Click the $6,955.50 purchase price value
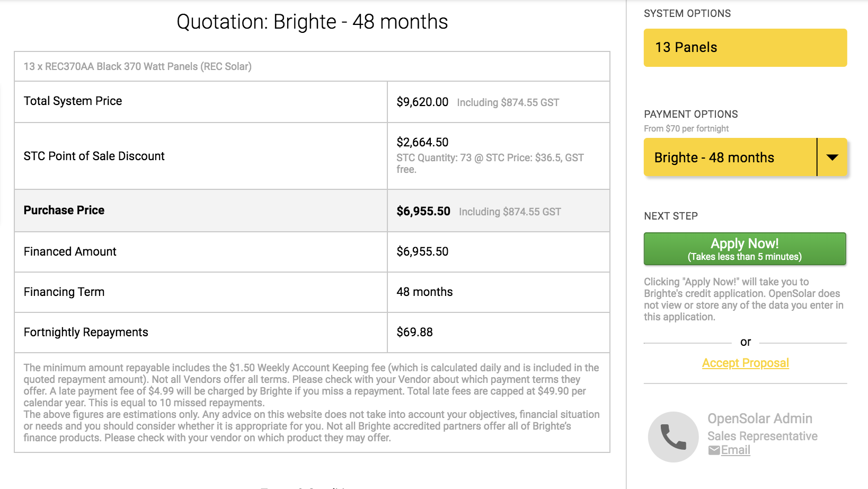 (423, 211)
